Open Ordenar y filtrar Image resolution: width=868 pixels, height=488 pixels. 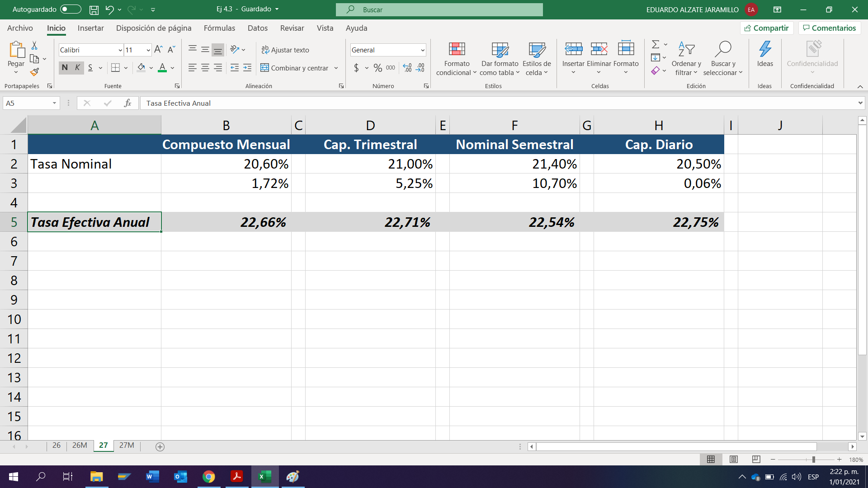coord(685,58)
